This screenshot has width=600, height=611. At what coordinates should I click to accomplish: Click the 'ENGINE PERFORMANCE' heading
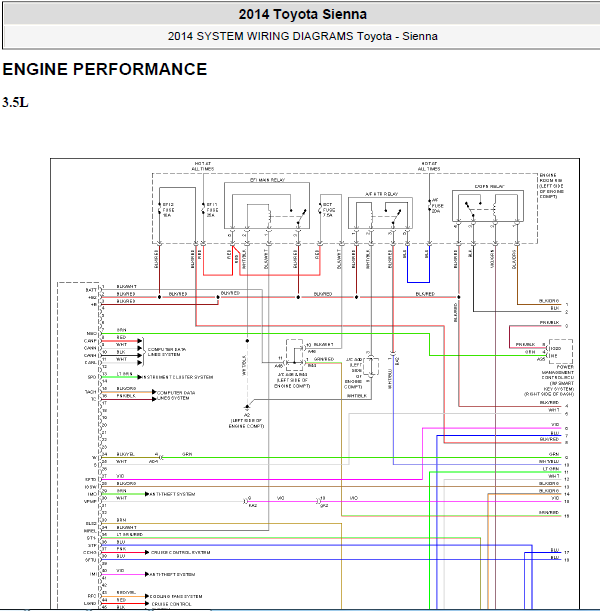(x=105, y=70)
